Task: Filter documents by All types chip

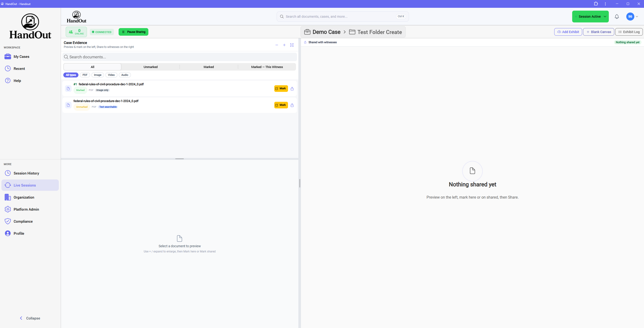Action: pos(71,75)
